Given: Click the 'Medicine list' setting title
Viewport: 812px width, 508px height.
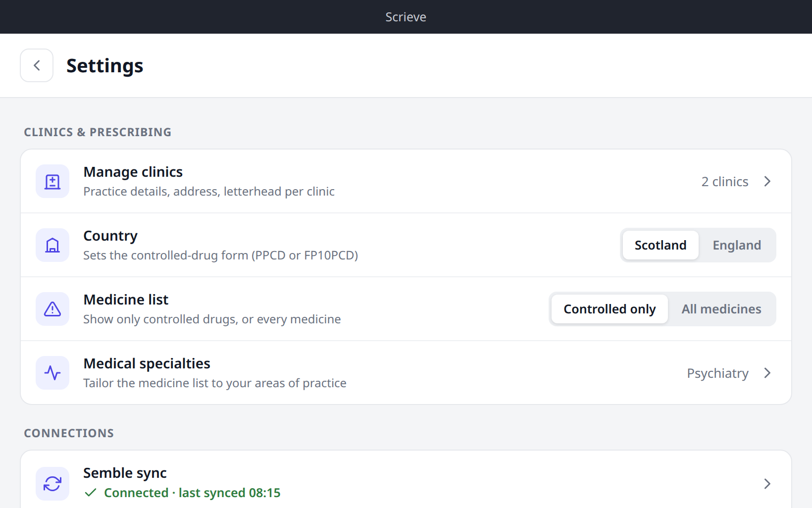Looking at the screenshot, I should point(126,300).
